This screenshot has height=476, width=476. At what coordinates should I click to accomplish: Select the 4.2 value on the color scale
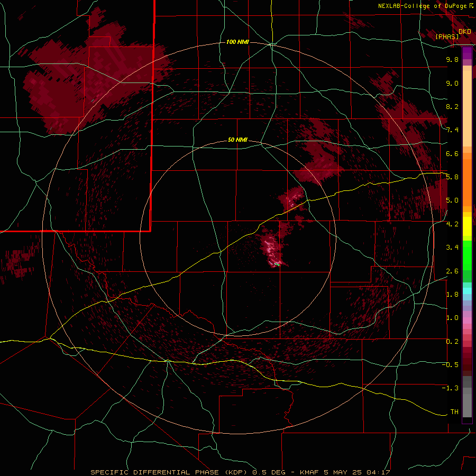pos(452,224)
